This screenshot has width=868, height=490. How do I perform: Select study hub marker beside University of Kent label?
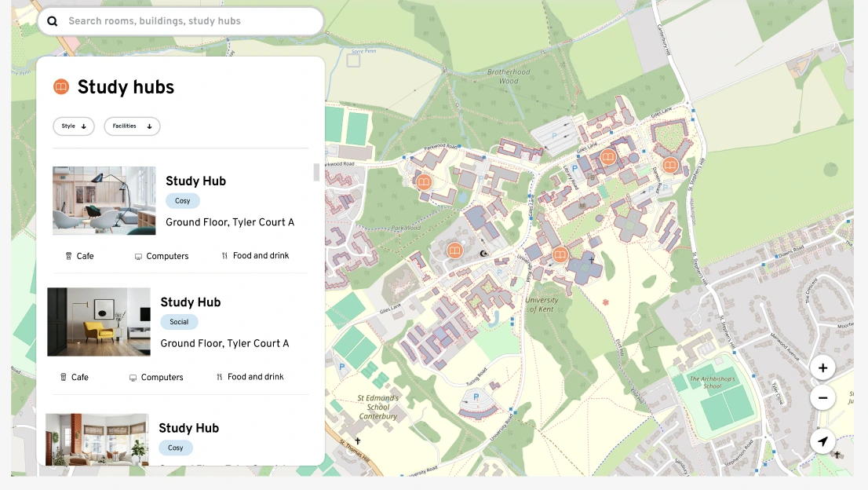click(x=560, y=254)
